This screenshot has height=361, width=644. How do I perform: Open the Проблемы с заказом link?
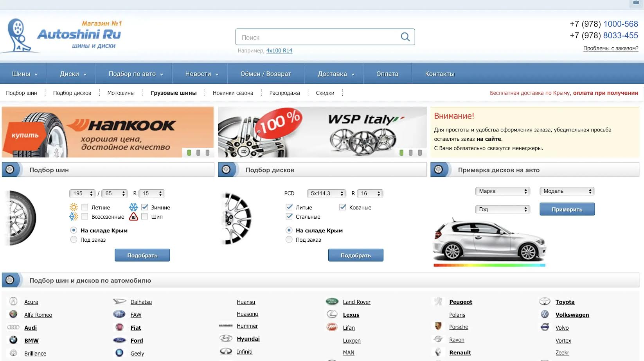pyautogui.click(x=610, y=48)
